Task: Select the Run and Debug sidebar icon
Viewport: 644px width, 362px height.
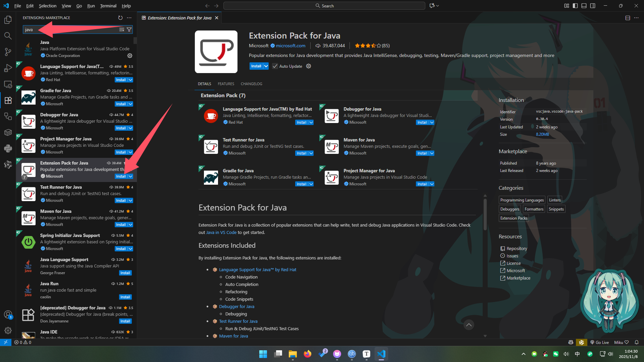Action: pyautogui.click(x=8, y=68)
